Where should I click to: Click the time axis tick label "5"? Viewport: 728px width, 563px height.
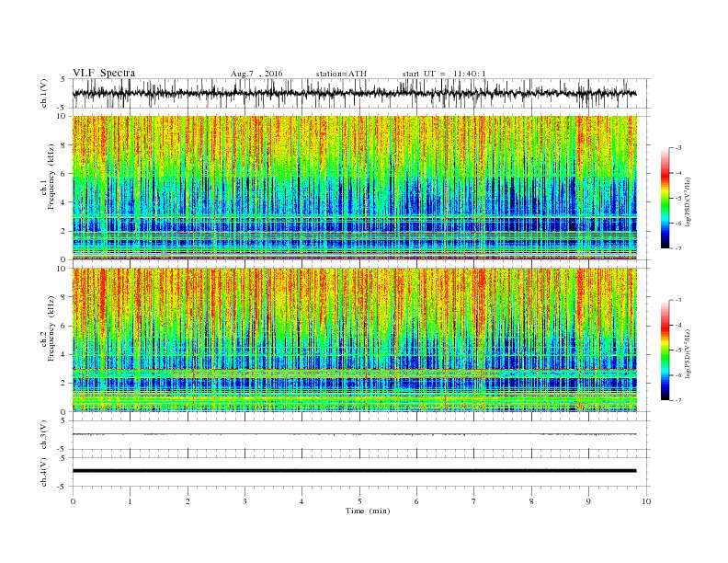tap(359, 501)
